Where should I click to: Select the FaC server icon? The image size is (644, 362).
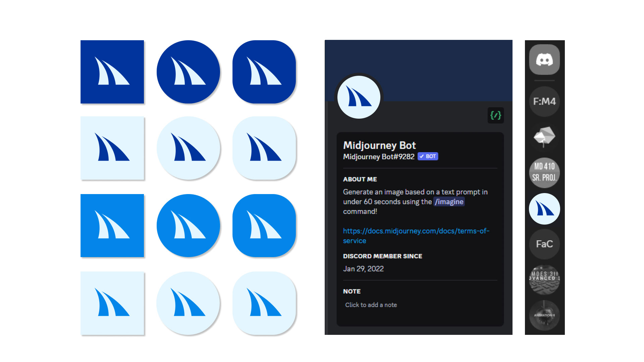pos(544,244)
